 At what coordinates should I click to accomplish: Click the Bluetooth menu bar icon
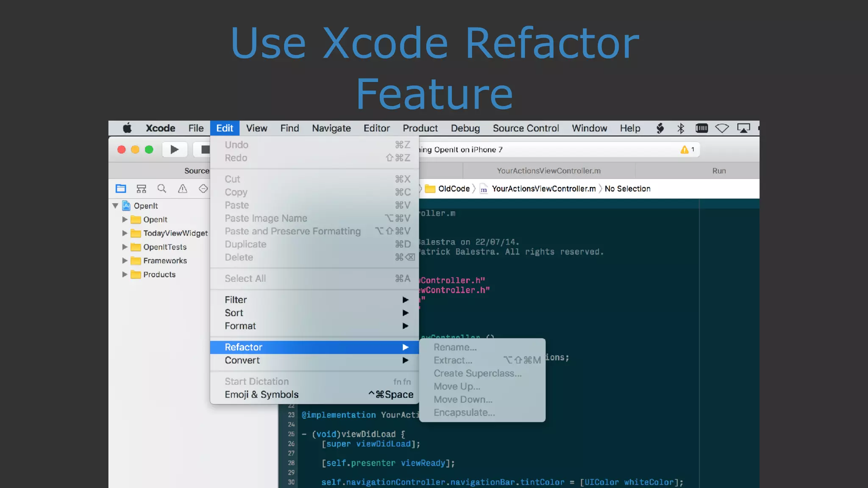(x=681, y=128)
